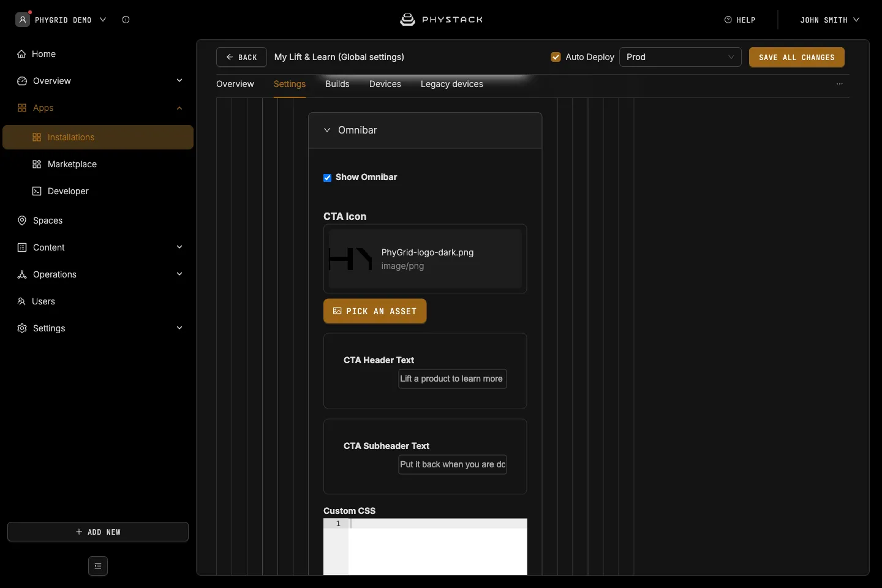This screenshot has width=882, height=588.
Task: Click the CTA Header Text input field
Action: [x=453, y=379]
